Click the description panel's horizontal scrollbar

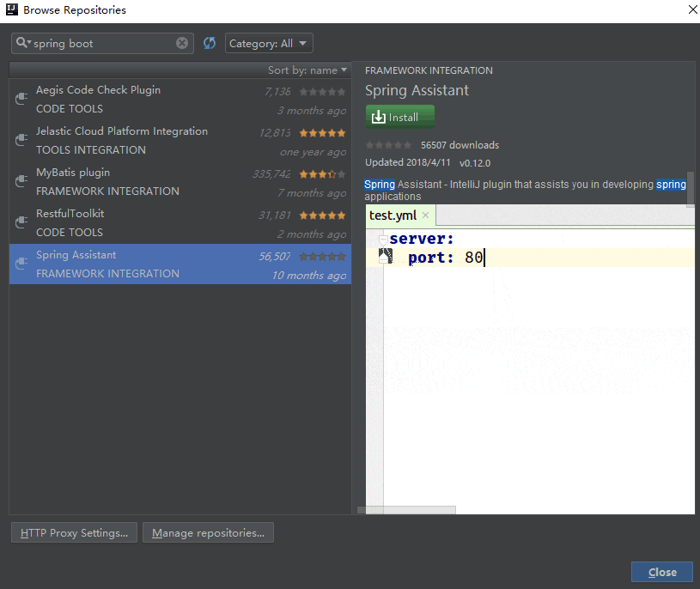(x=407, y=510)
